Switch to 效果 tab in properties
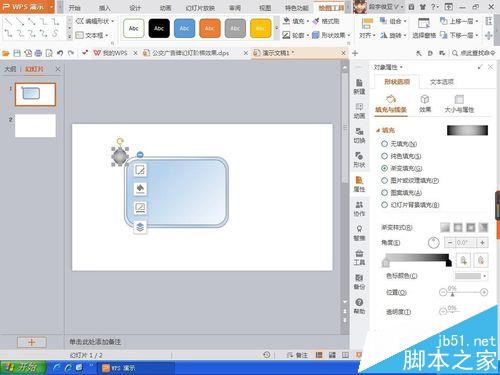 [x=425, y=103]
